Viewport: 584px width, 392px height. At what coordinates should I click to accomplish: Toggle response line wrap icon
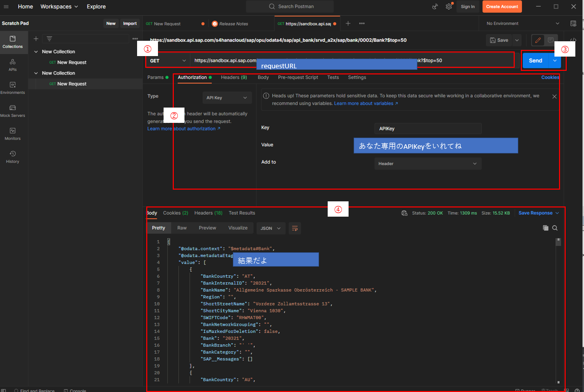click(295, 228)
